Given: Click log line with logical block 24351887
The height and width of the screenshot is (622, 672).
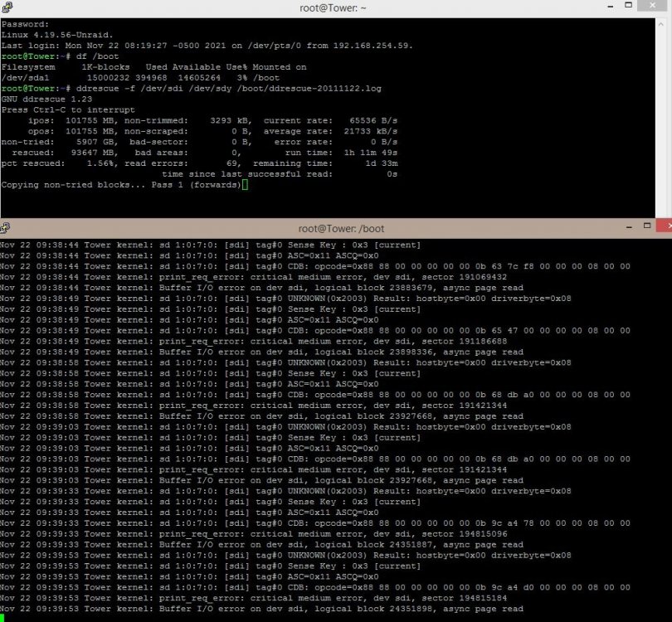Looking at the screenshot, I should coord(261,545).
